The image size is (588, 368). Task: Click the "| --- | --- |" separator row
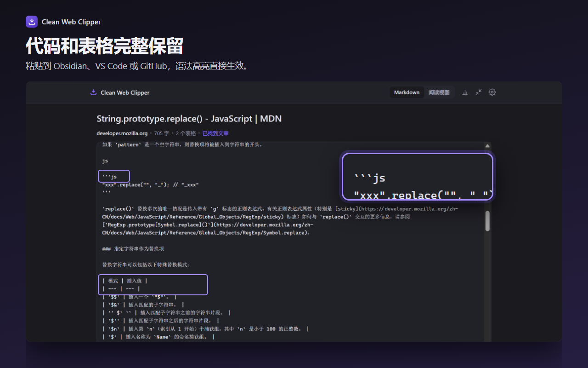point(121,289)
